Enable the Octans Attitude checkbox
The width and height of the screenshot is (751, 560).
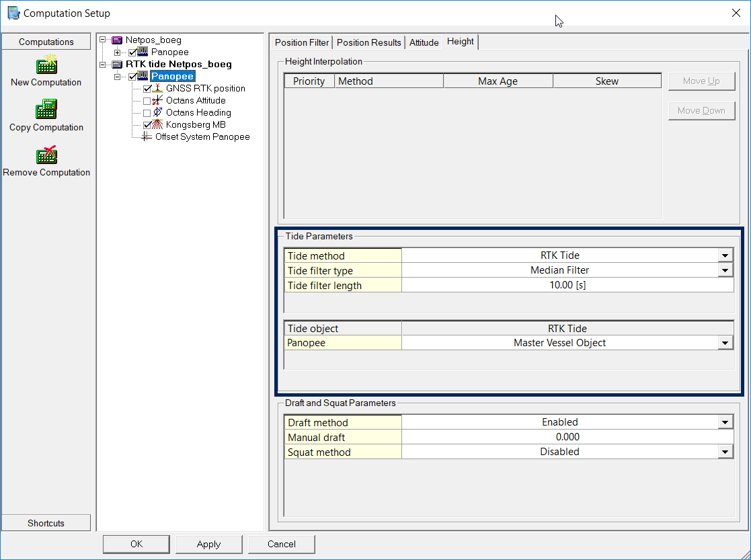(147, 101)
